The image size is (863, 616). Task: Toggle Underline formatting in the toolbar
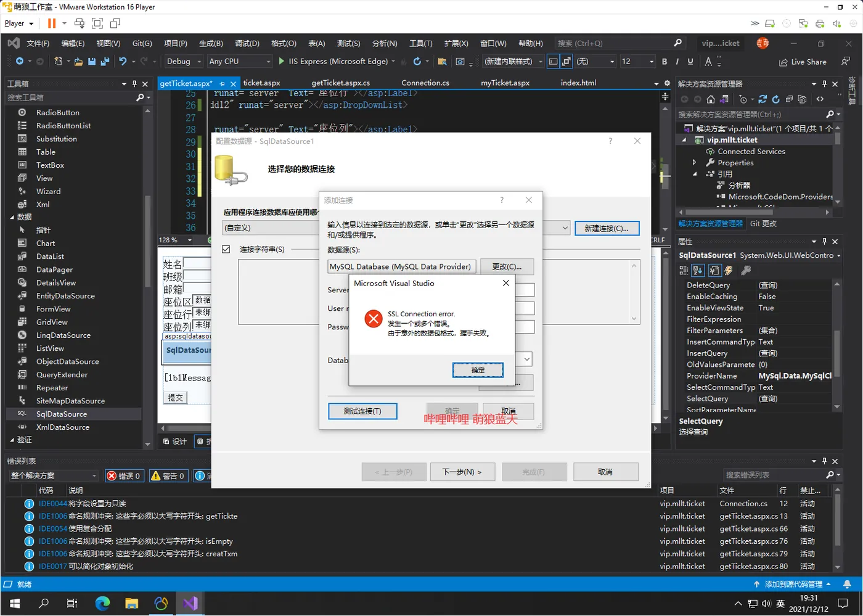(x=690, y=61)
